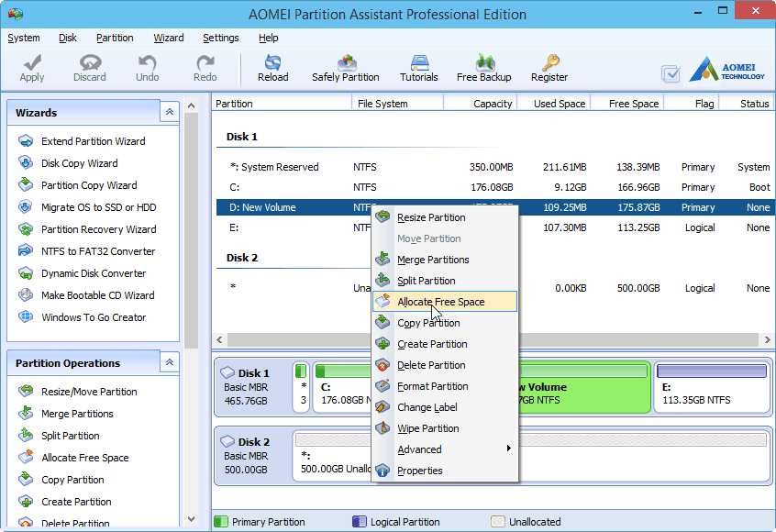Viewport: 776px width, 532px height.
Task: Click the Partition column header
Action: tap(282, 104)
